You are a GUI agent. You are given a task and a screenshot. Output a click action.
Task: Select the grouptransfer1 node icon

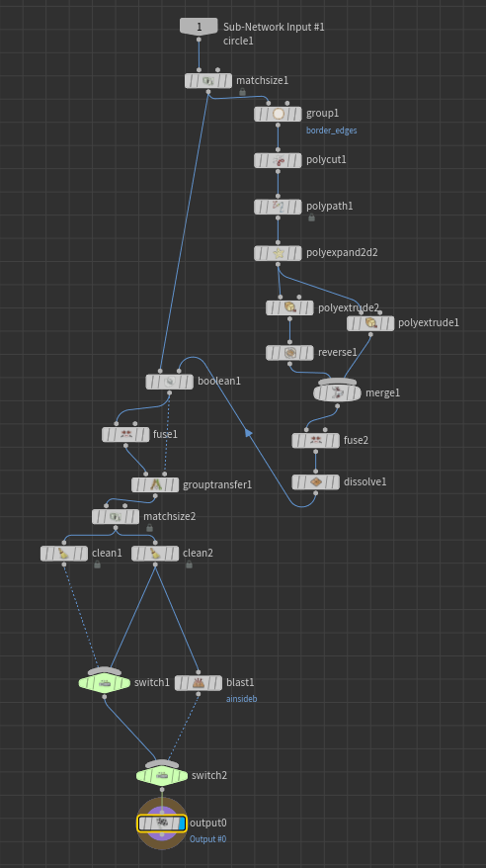pyautogui.click(x=155, y=485)
